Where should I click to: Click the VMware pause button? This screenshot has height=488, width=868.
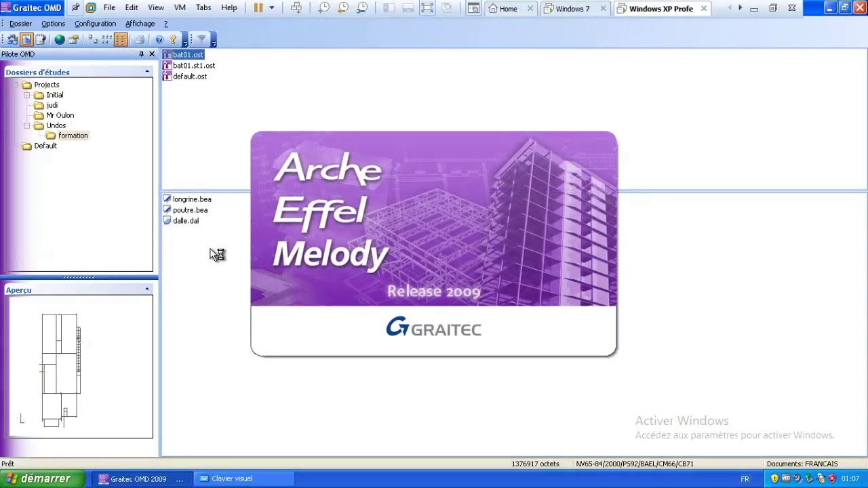(x=258, y=8)
